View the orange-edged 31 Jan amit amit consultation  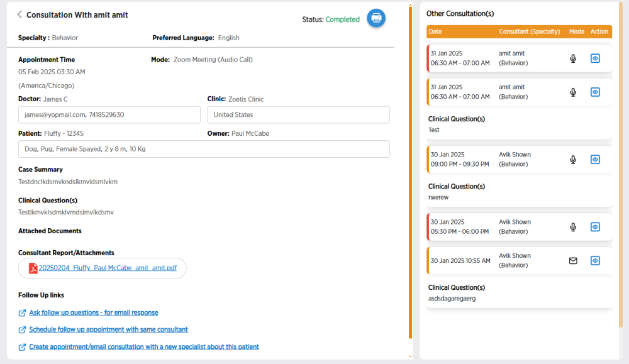click(x=595, y=92)
